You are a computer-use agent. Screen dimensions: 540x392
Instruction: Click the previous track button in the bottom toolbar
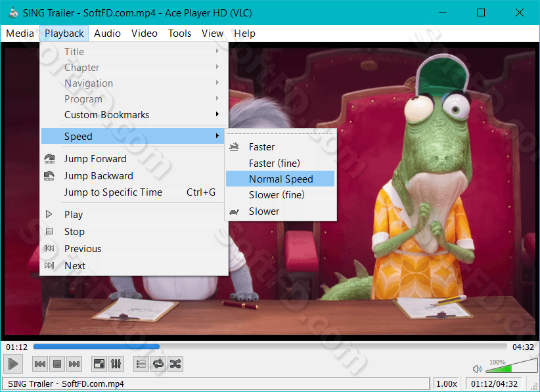click(40, 364)
